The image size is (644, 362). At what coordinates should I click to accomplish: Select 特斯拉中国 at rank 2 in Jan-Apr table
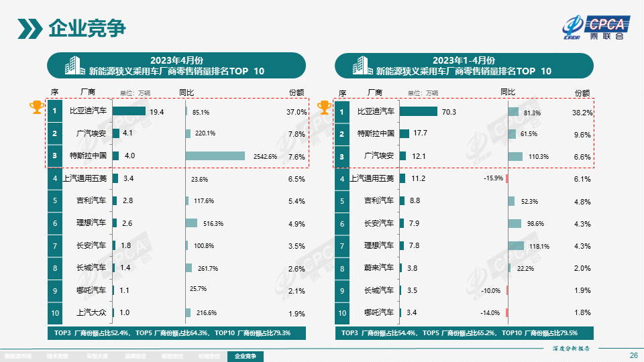(376, 133)
